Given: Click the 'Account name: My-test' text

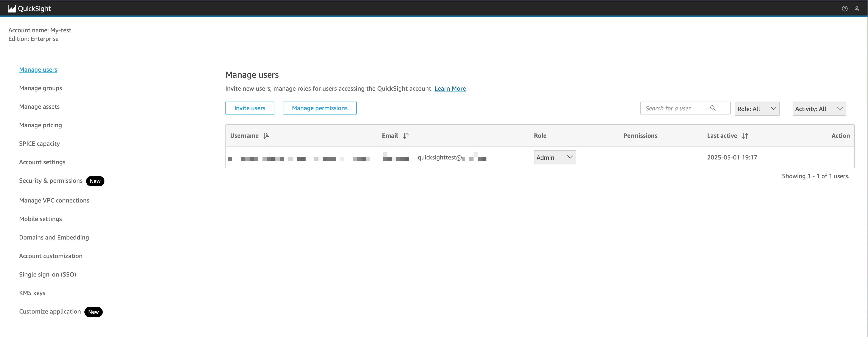Looking at the screenshot, I should 40,30.
